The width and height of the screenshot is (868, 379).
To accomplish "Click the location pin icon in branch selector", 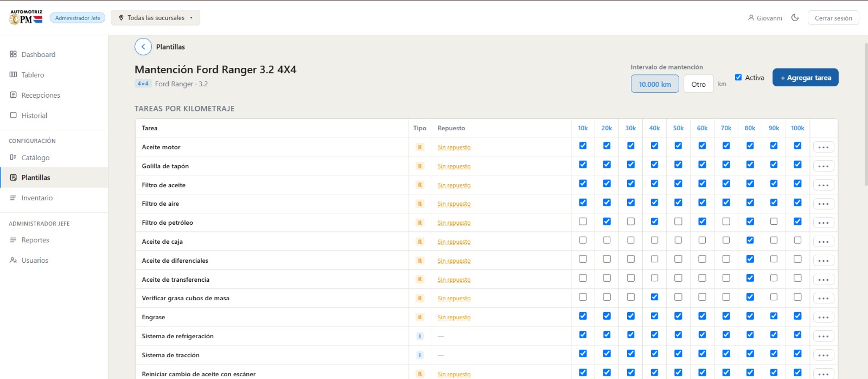I will 121,17.
